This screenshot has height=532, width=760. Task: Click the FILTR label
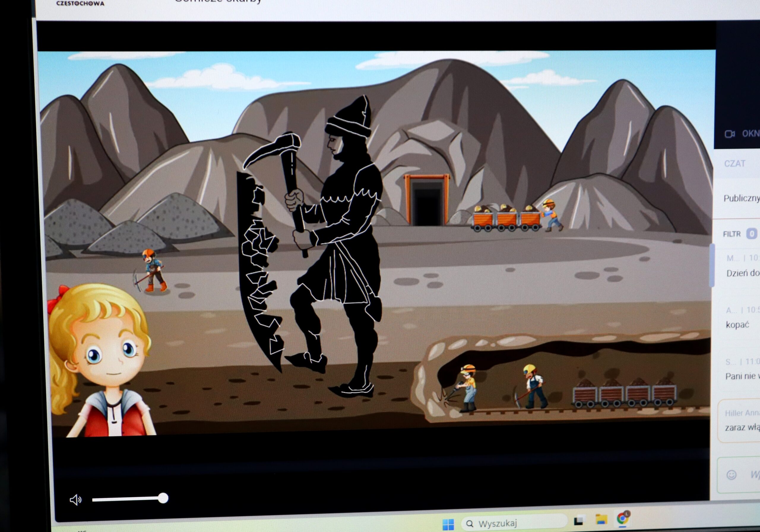pyautogui.click(x=731, y=234)
